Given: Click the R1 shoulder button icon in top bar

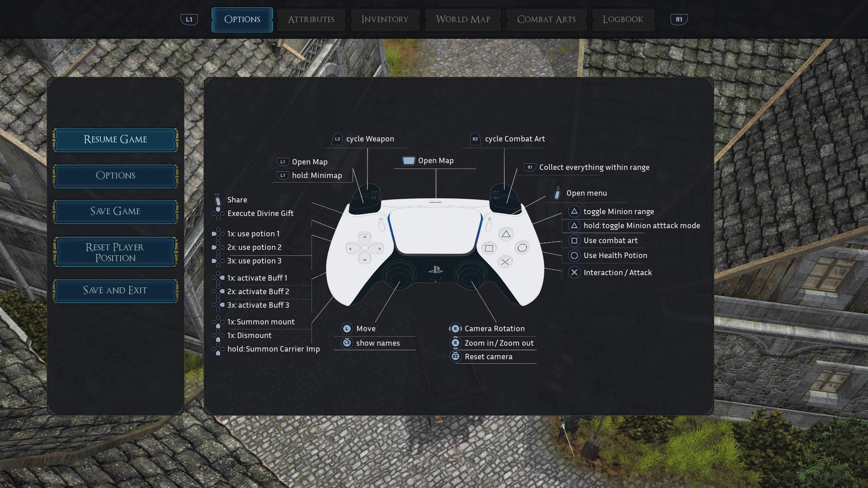Looking at the screenshot, I should [x=679, y=19].
